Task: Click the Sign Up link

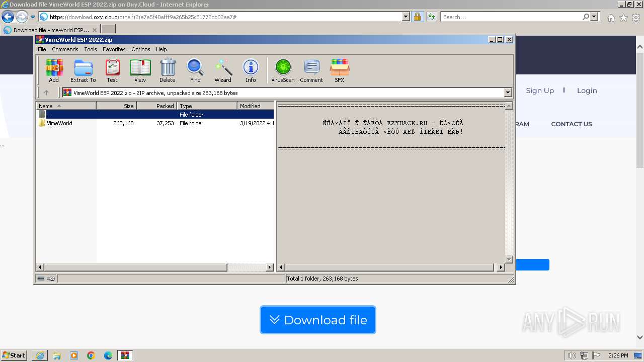Action: [540, 90]
